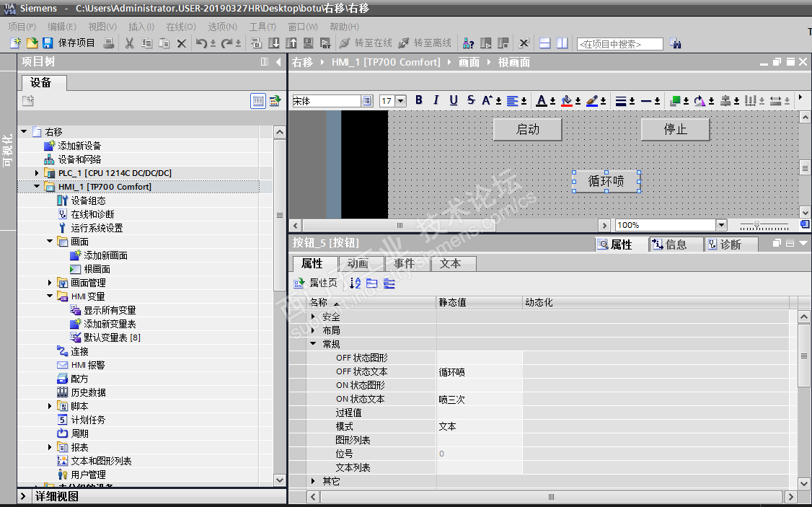
Task: Click the ON 状态文本 value 喷三次
Action: (x=479, y=400)
